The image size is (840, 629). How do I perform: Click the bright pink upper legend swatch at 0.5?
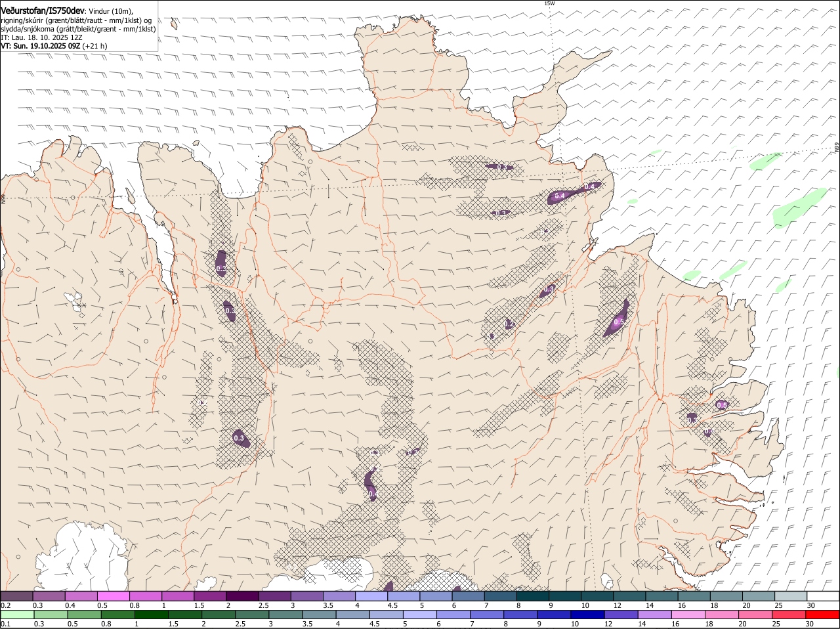click(113, 596)
